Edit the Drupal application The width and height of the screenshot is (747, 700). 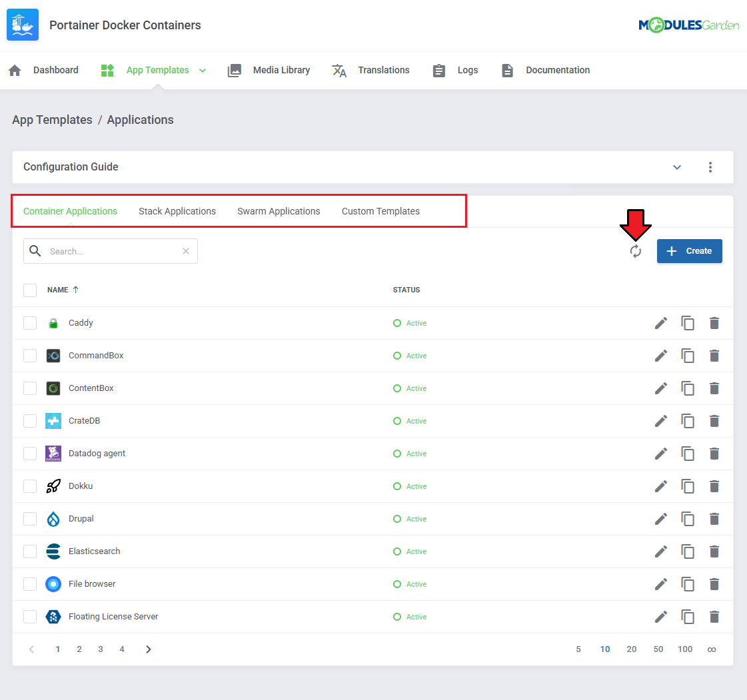point(661,519)
